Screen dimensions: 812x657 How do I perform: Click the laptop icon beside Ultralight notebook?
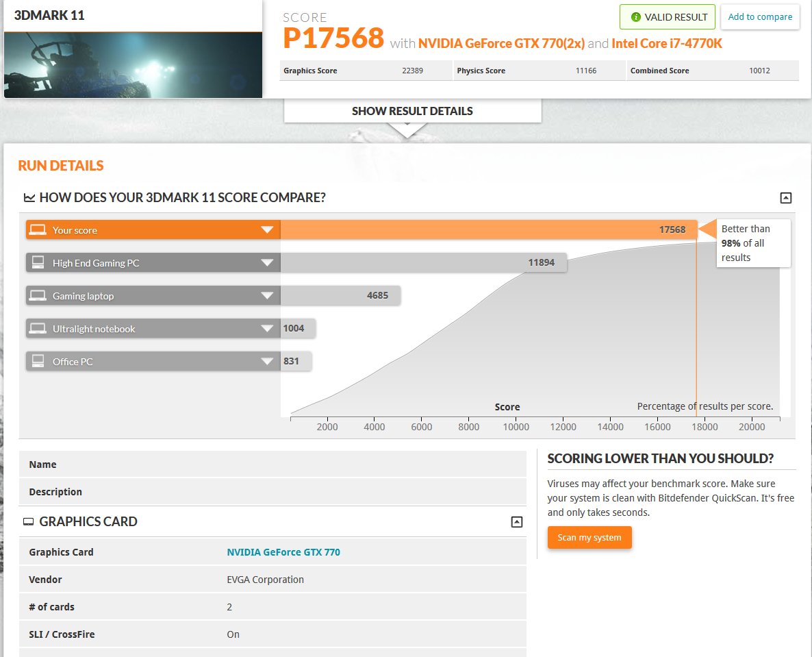pyautogui.click(x=37, y=329)
